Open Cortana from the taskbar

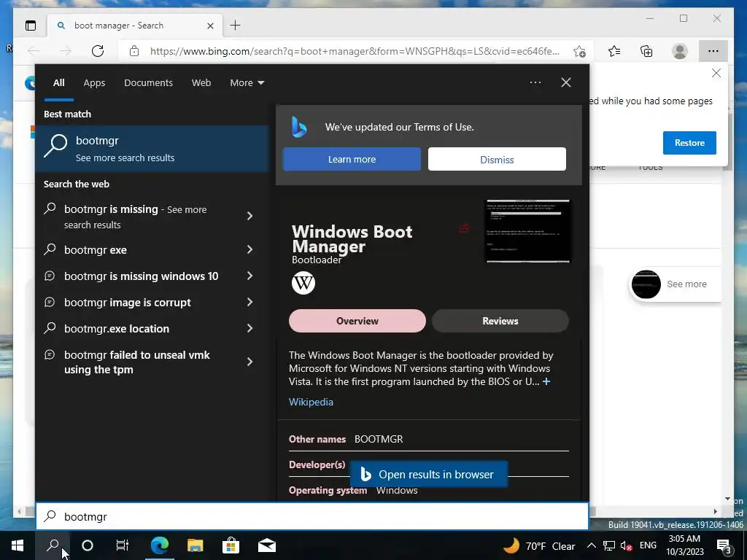[x=88, y=545]
